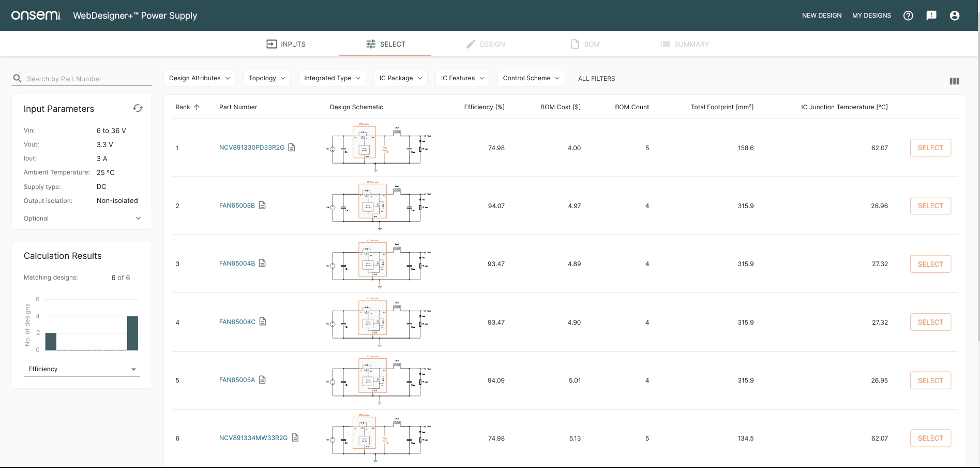Switch to BOM tab
The image size is (980, 468).
point(585,44)
